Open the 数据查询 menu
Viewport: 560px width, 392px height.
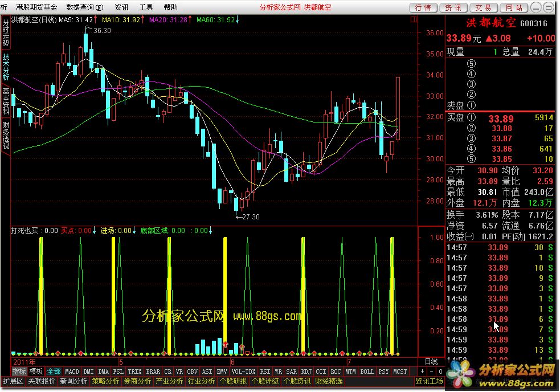tap(85, 7)
